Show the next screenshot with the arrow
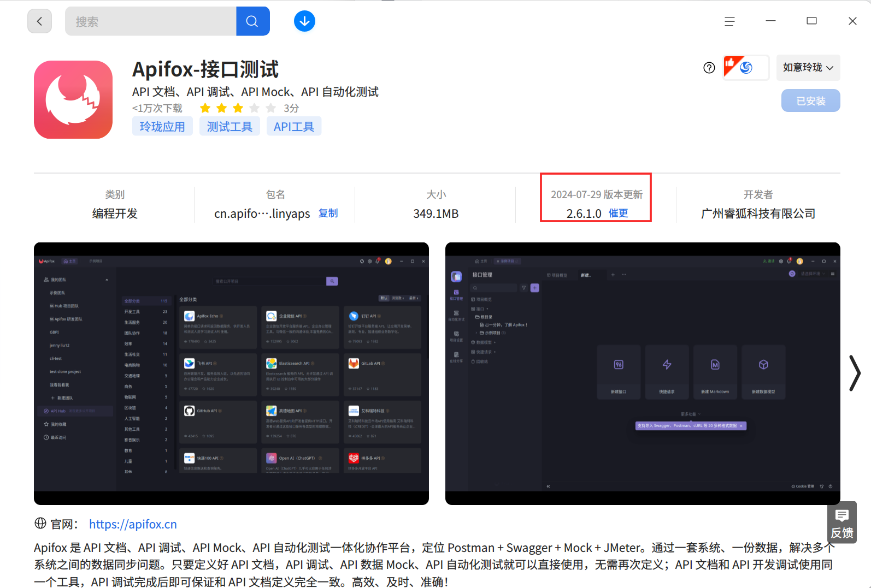871x588 pixels. pyautogui.click(x=855, y=373)
